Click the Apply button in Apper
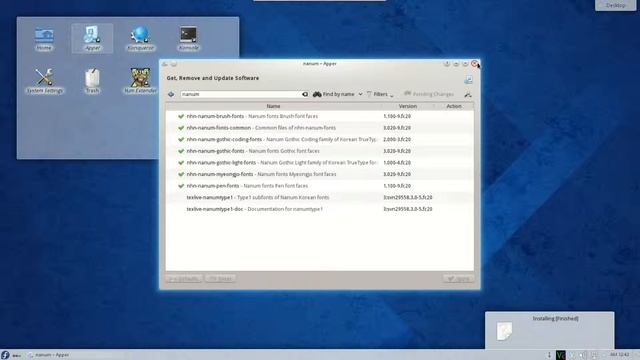 [458, 279]
